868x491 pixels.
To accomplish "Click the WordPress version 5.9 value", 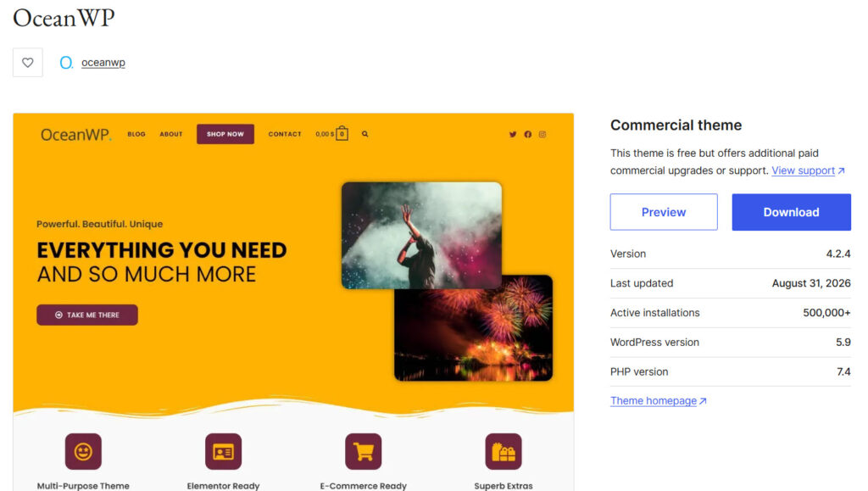I will pos(843,342).
